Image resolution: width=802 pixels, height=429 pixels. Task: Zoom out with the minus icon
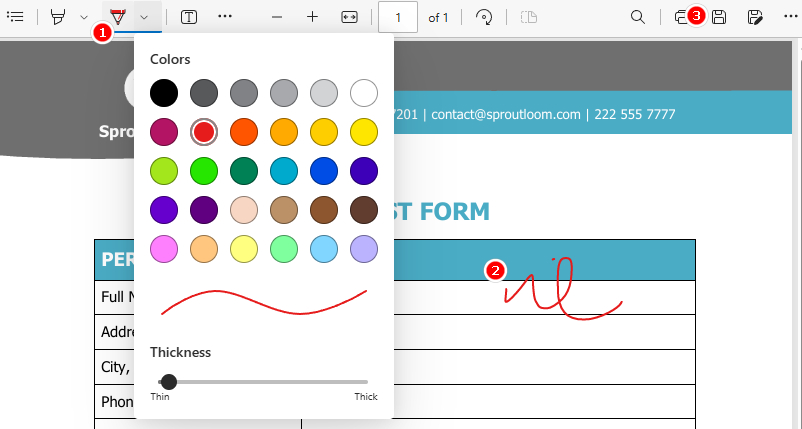tap(277, 17)
